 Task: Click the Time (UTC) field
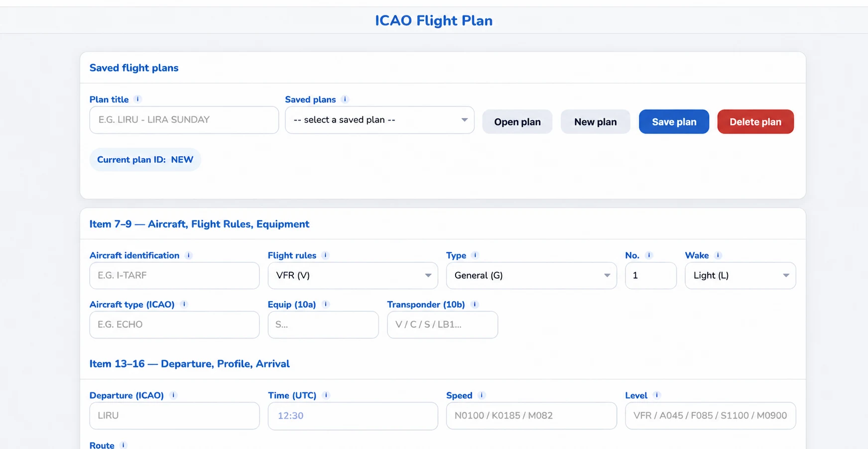[353, 416]
